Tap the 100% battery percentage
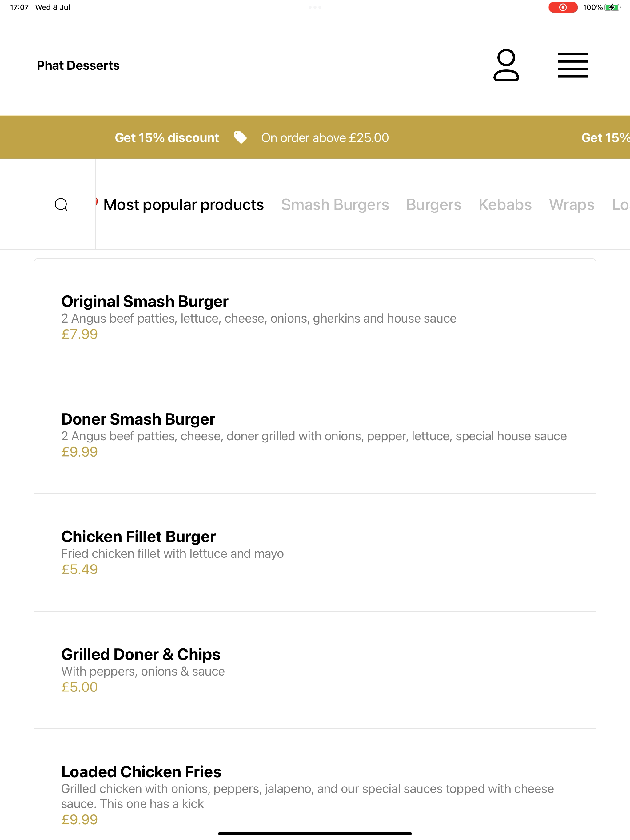Image resolution: width=630 pixels, height=840 pixels. (593, 7)
